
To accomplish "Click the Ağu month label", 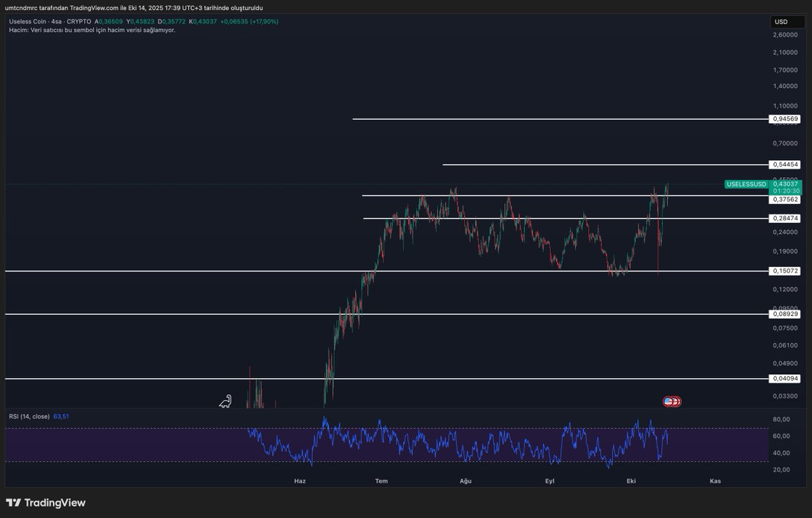I will (465, 481).
